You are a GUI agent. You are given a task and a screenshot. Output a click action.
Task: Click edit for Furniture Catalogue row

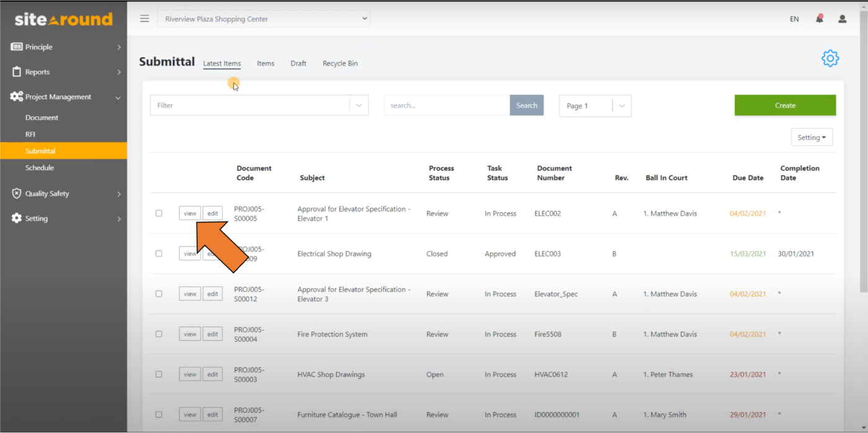coord(213,414)
